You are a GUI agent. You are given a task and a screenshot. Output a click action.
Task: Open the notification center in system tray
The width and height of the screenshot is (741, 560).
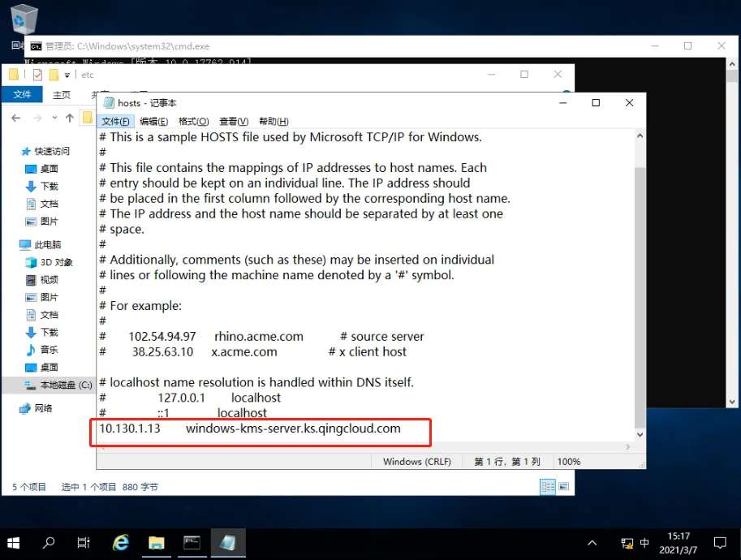pos(719,542)
